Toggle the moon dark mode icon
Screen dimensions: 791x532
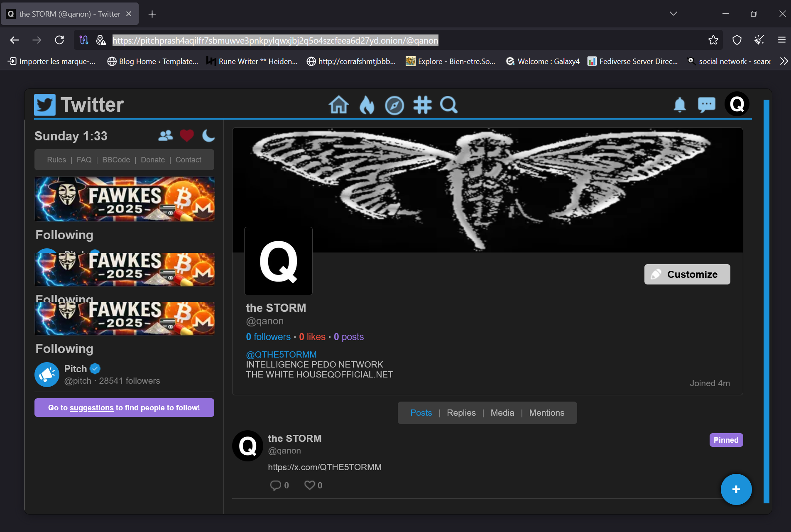[x=208, y=135]
